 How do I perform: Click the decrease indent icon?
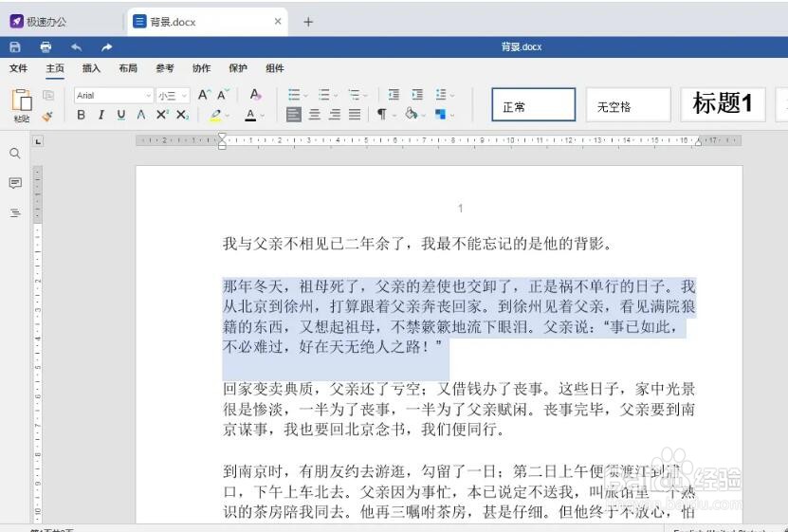(394, 95)
